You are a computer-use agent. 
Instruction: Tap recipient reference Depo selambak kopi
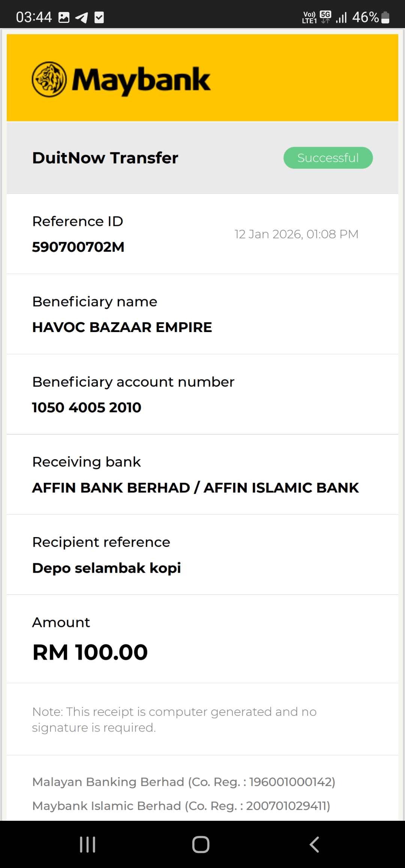[x=106, y=568]
